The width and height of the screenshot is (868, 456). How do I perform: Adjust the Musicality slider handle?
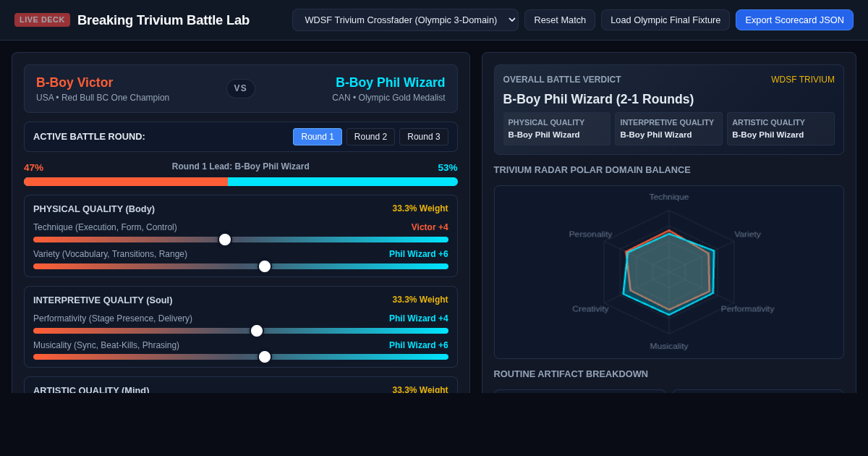[265, 357]
